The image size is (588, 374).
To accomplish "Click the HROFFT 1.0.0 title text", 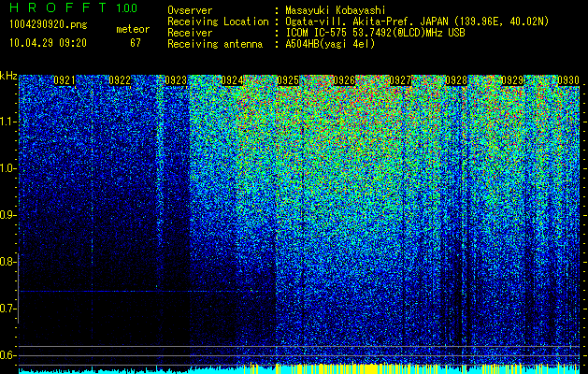I will click(74, 7).
